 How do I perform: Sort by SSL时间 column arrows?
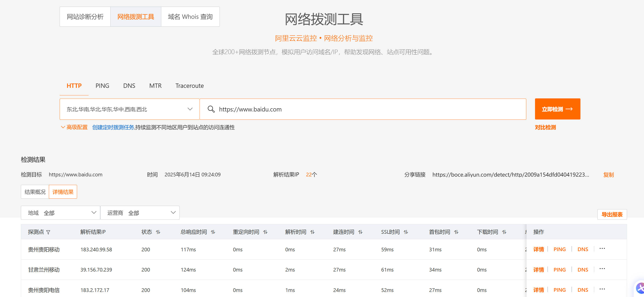[x=406, y=232]
